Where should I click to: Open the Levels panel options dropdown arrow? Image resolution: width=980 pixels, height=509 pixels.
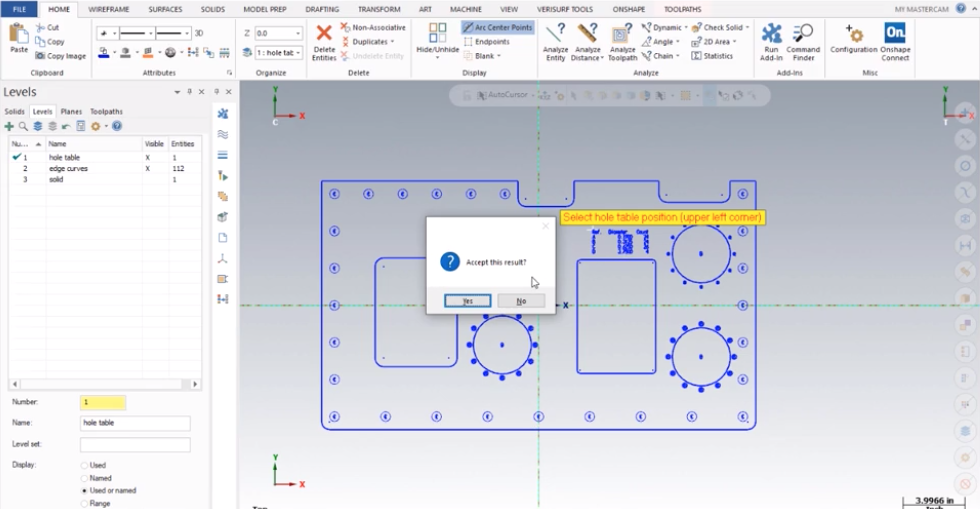[177, 92]
